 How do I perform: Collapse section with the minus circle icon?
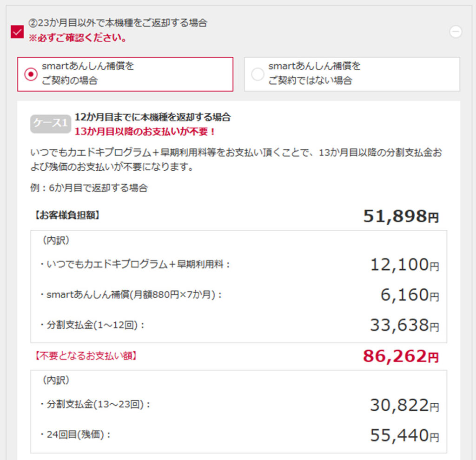pos(456,32)
